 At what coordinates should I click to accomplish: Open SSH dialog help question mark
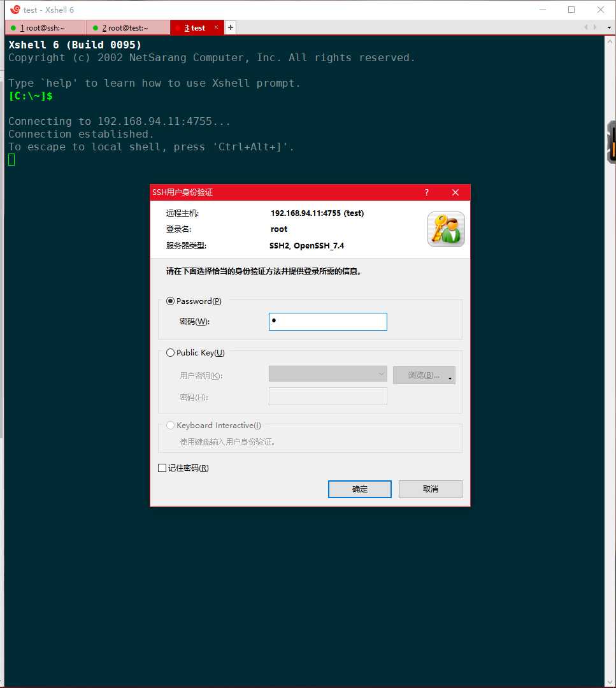point(426,192)
